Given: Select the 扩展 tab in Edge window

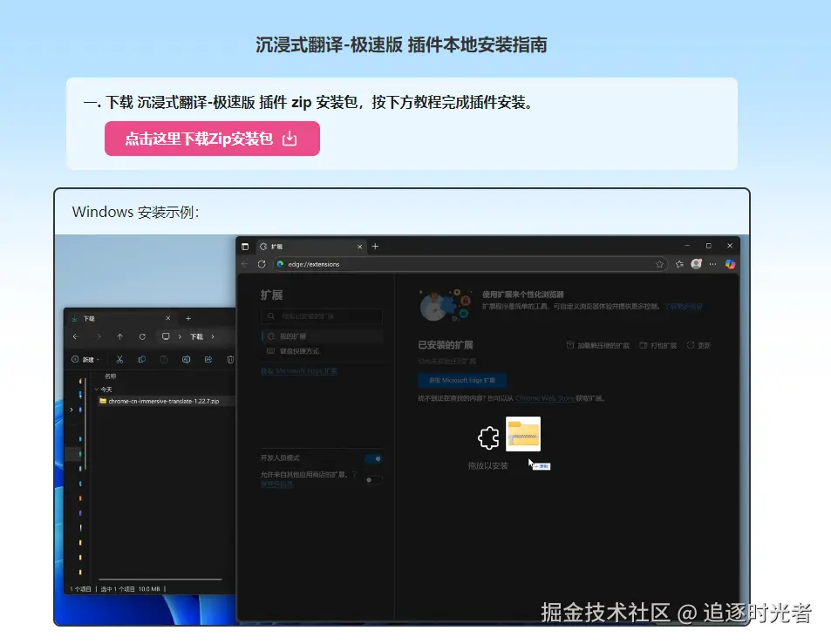Looking at the screenshot, I should pyautogui.click(x=310, y=247).
